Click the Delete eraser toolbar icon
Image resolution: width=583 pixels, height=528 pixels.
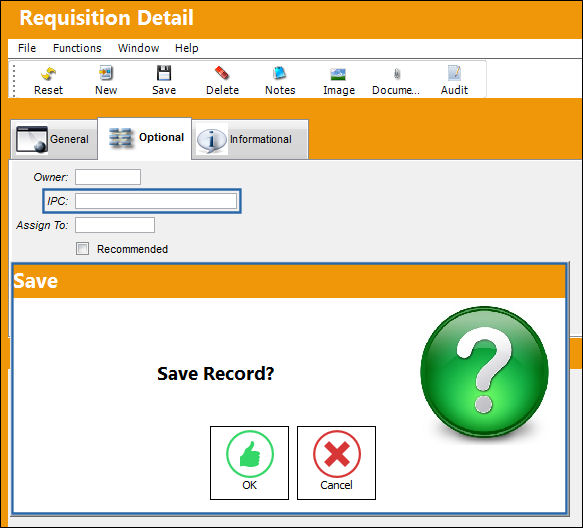coord(222,80)
